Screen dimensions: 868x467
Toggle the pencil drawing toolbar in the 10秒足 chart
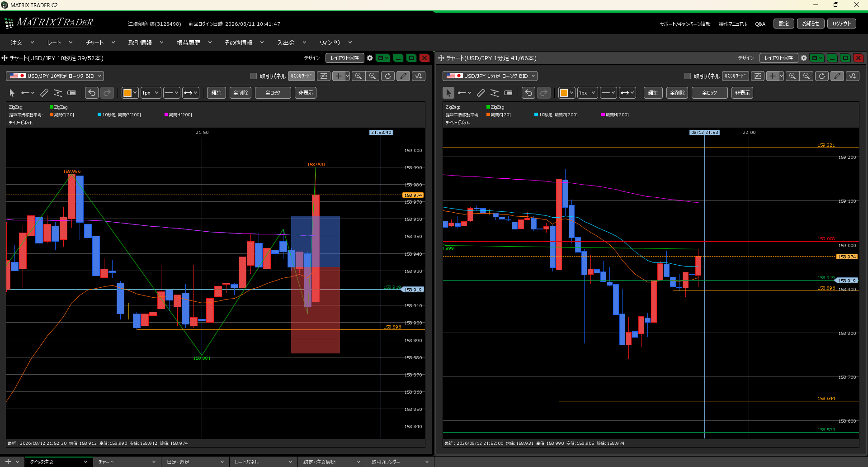point(403,76)
